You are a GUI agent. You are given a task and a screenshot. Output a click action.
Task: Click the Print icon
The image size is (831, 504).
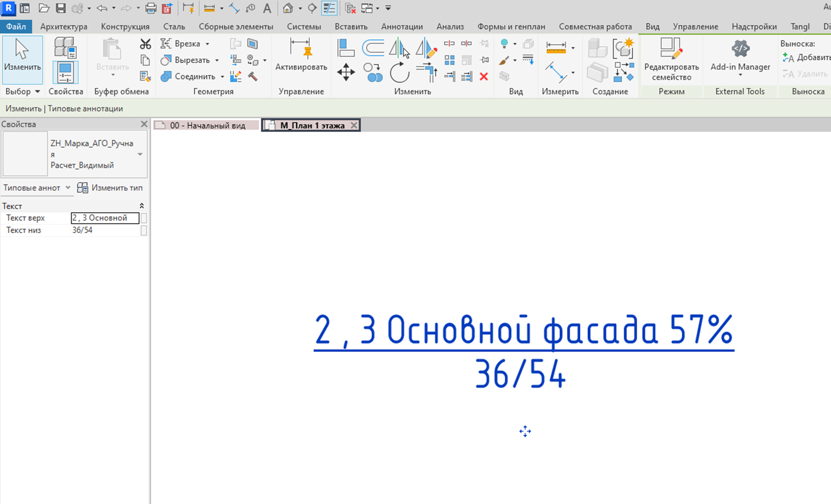point(151,8)
